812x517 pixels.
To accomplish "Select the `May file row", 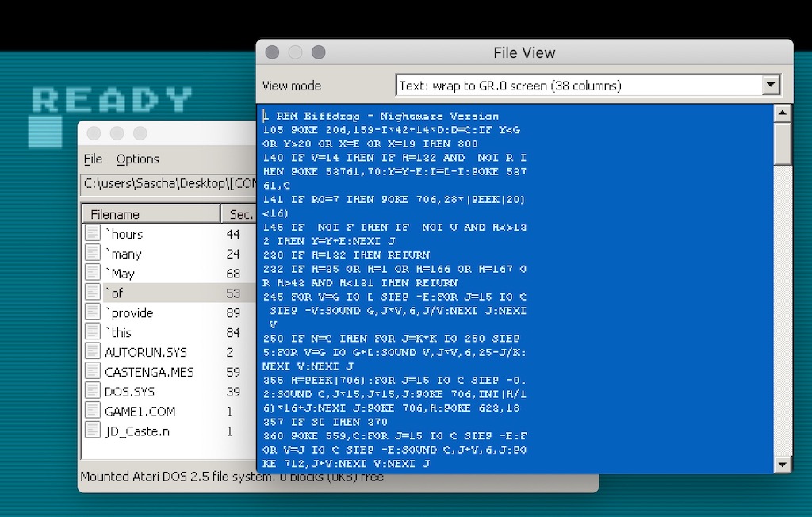I will click(x=170, y=273).
